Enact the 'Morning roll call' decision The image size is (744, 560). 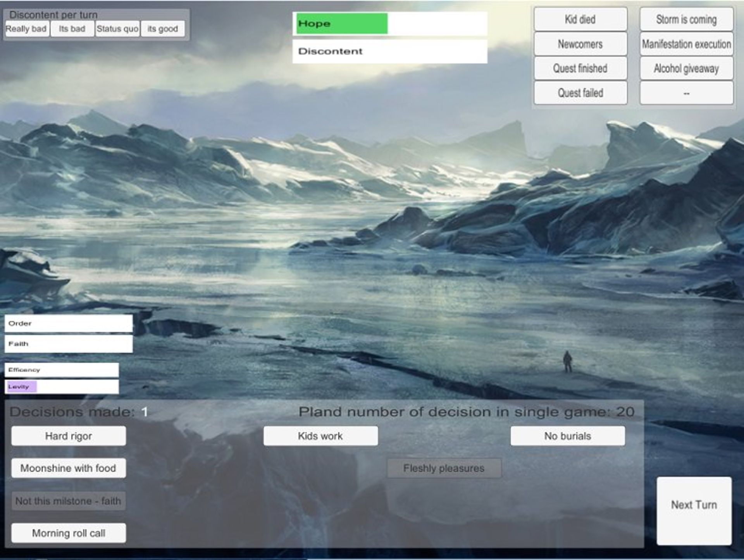point(69,533)
